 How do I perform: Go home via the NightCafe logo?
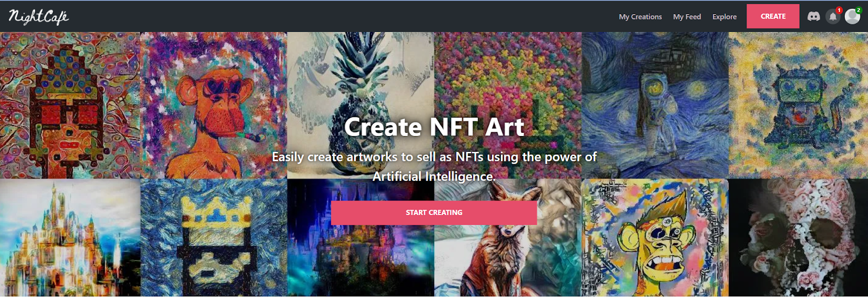click(39, 17)
